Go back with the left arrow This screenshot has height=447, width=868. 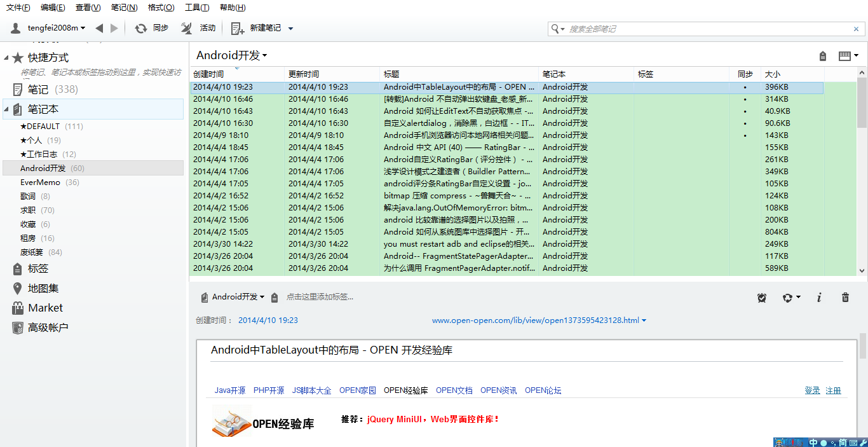(x=99, y=28)
